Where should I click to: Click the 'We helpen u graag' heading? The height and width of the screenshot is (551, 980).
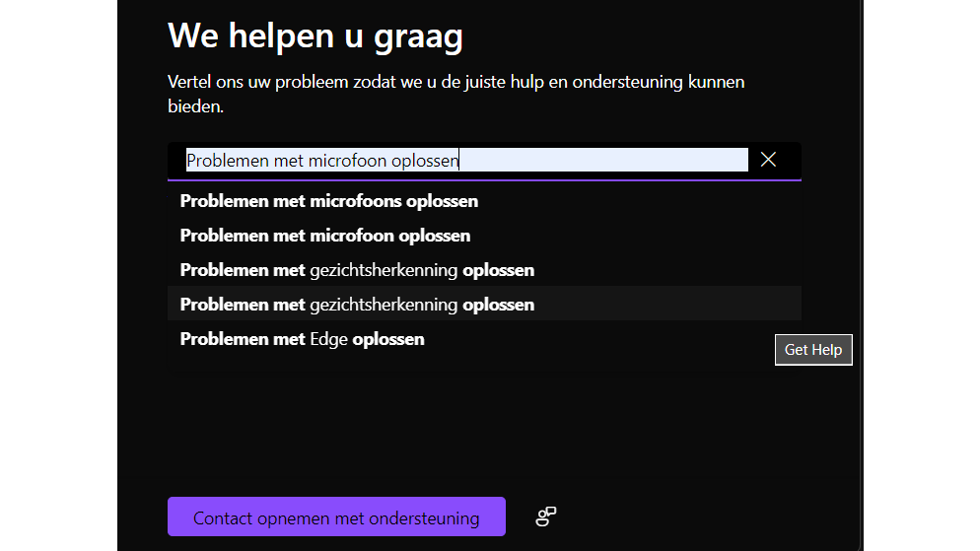tap(315, 36)
